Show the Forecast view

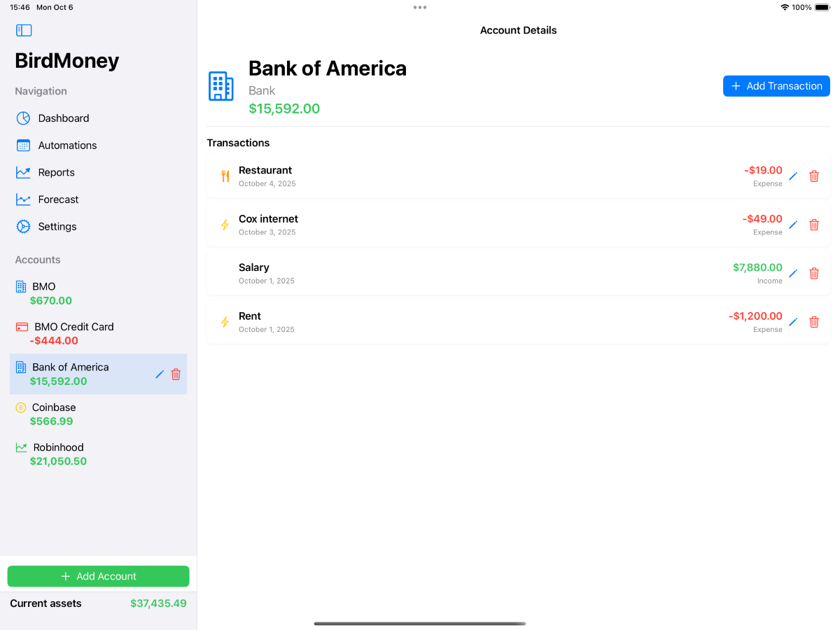pyautogui.click(x=58, y=199)
